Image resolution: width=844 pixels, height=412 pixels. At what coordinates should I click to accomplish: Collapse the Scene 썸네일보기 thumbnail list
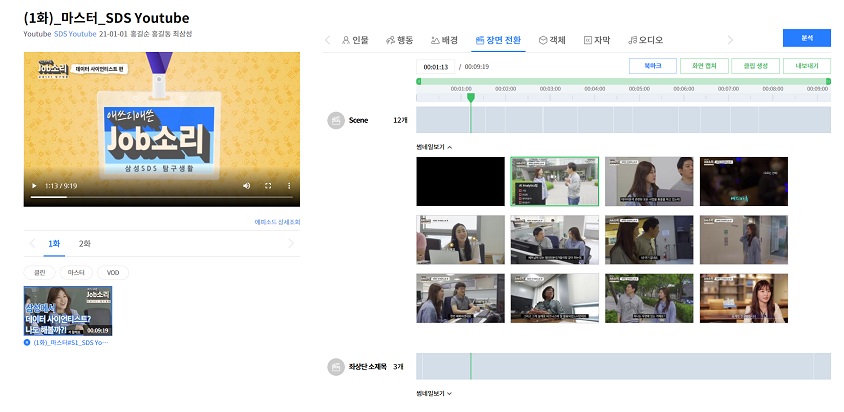434,147
